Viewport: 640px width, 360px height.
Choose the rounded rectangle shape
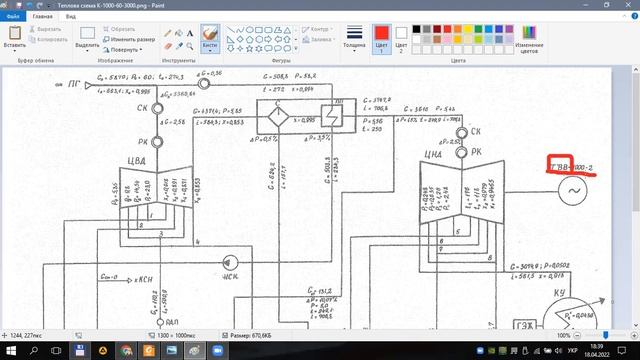(x=268, y=30)
